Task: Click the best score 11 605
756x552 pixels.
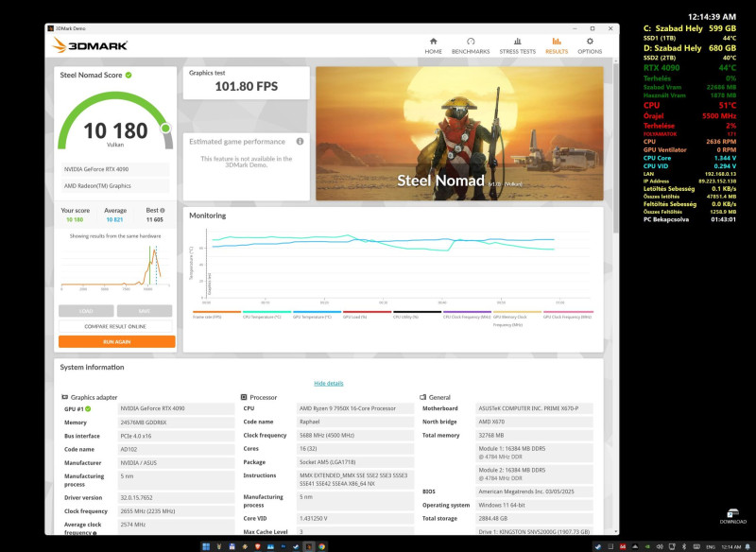Action: [x=155, y=220]
